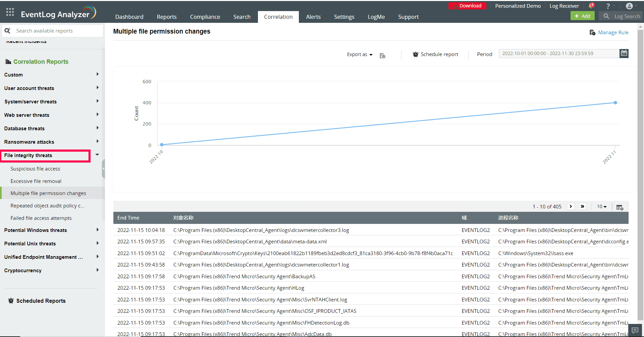Click the report search magnifier icon
Viewport: 644px width, 337px height.
tap(7, 31)
